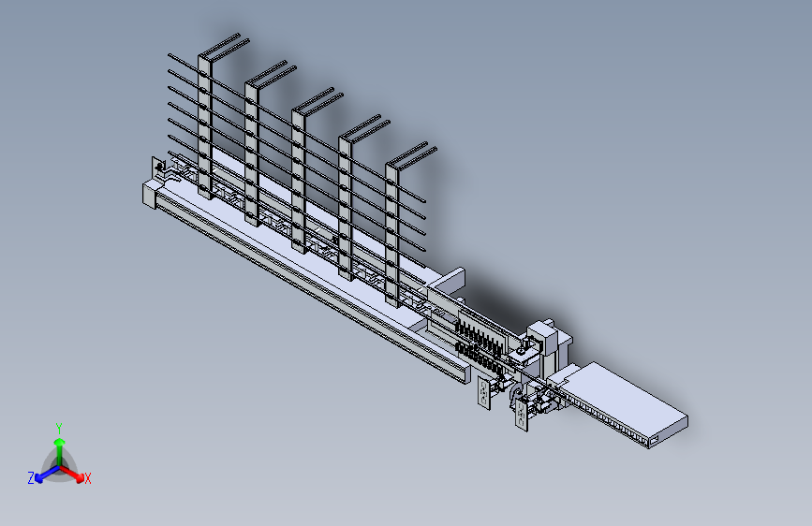Screen dimensions: 812x526
Task: Select the tallest leftmost vertical rack post
Action: pyautogui.click(x=205, y=127)
